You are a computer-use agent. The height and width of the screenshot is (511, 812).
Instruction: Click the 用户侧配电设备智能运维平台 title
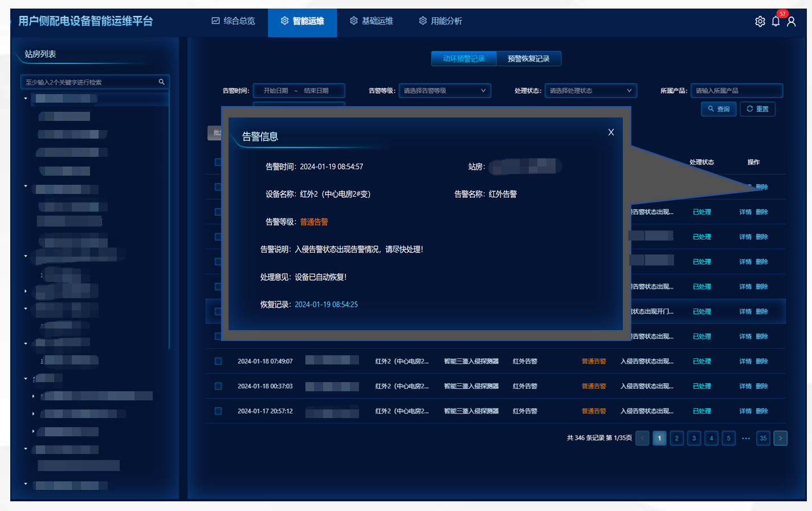click(x=85, y=21)
